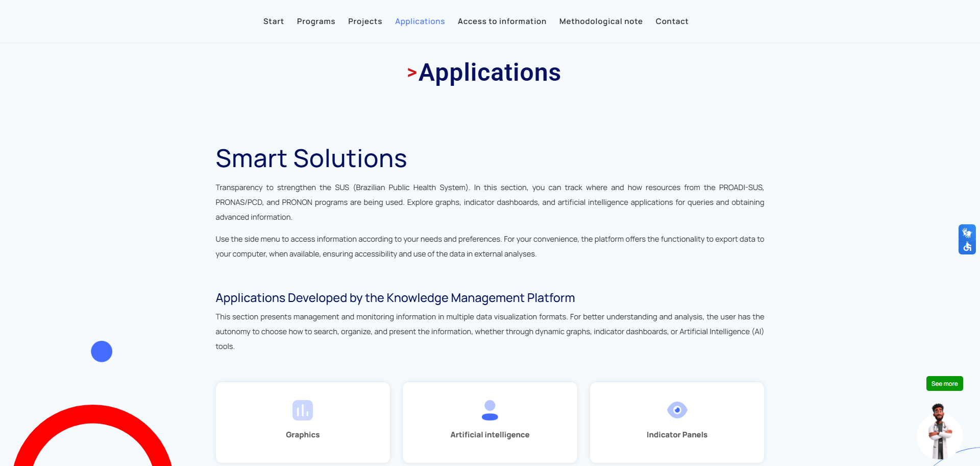Go to the Contact page
The width and height of the screenshot is (980, 466).
[672, 21]
